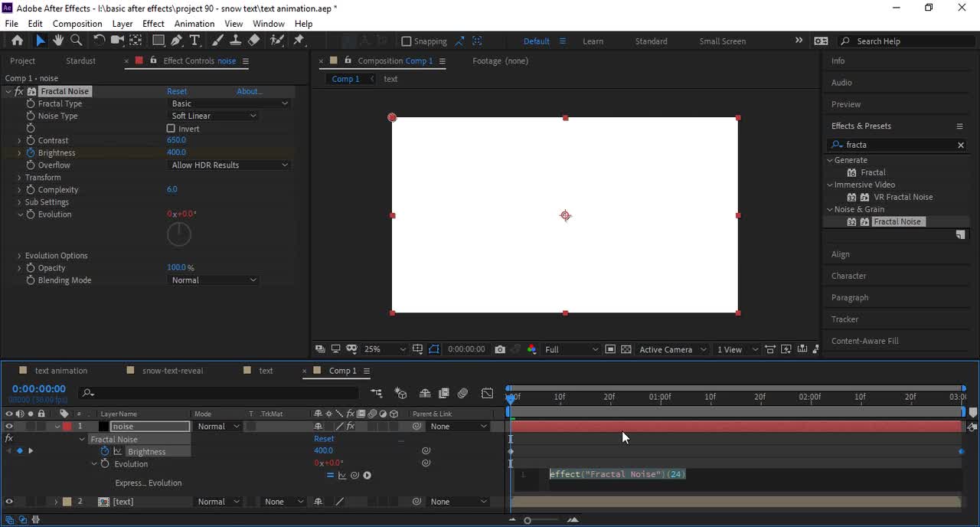980x527 pixels.
Task: Click the Evolution angle dial
Action: pos(179,234)
